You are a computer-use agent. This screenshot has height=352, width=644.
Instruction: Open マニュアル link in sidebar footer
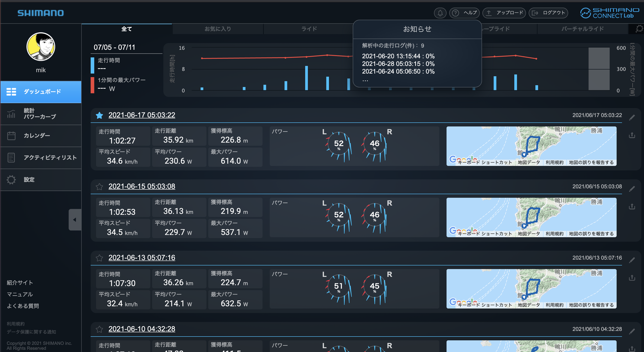[x=20, y=294]
